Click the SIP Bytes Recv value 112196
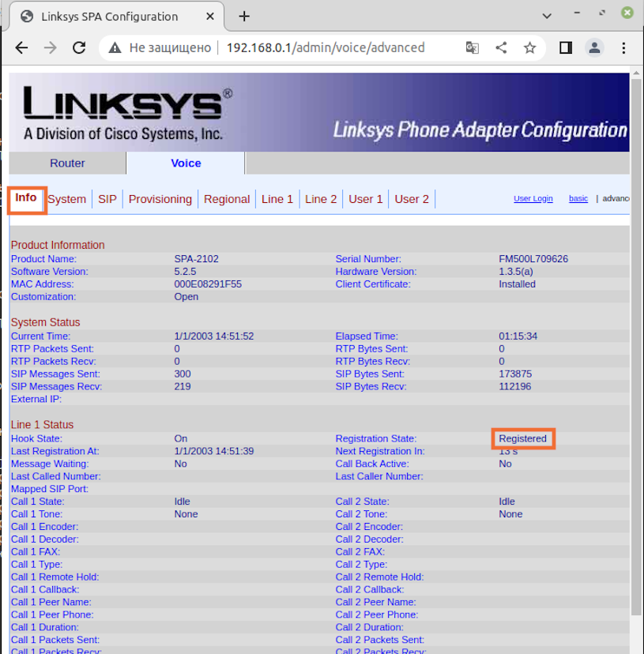 tap(514, 387)
